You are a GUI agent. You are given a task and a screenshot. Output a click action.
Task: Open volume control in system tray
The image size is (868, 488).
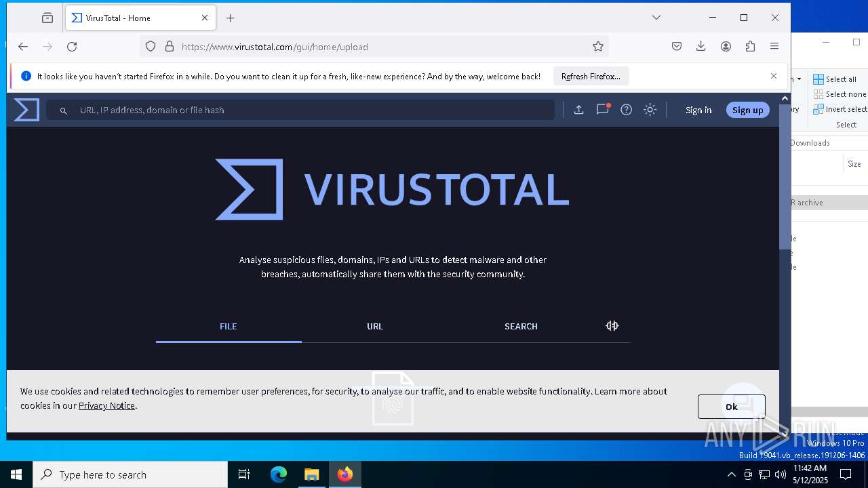coord(781,474)
